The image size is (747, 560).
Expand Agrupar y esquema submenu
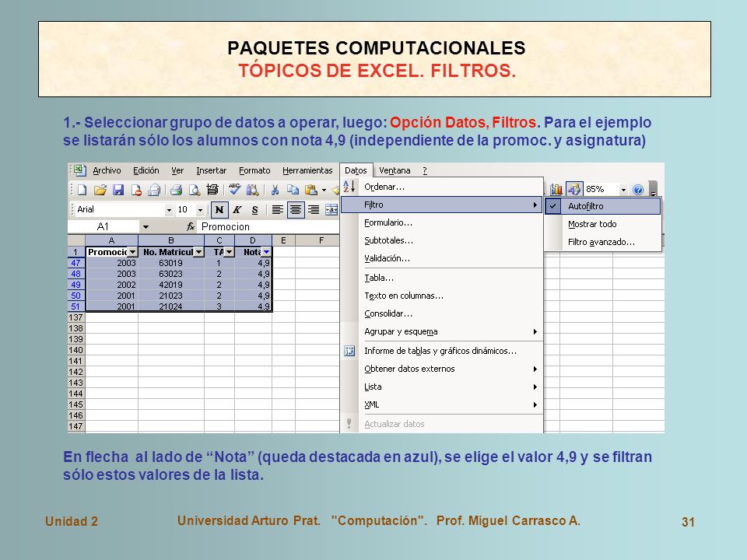[442, 331]
